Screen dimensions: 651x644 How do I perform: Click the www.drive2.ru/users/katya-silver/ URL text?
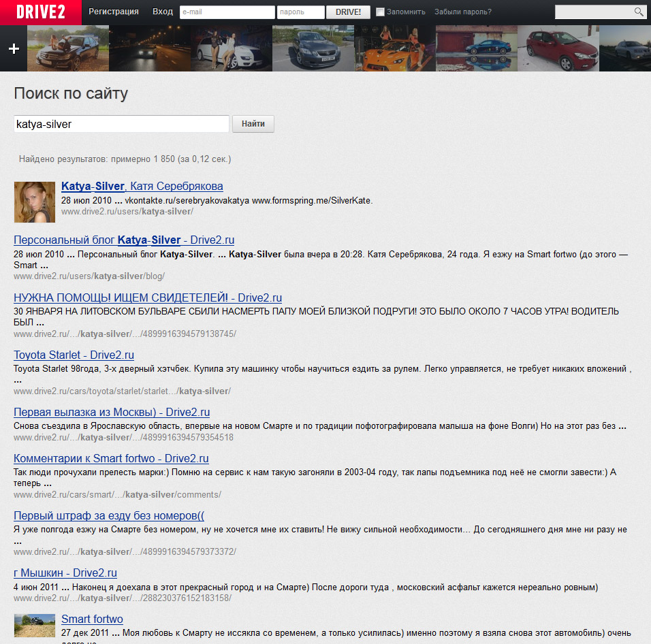[127, 212]
